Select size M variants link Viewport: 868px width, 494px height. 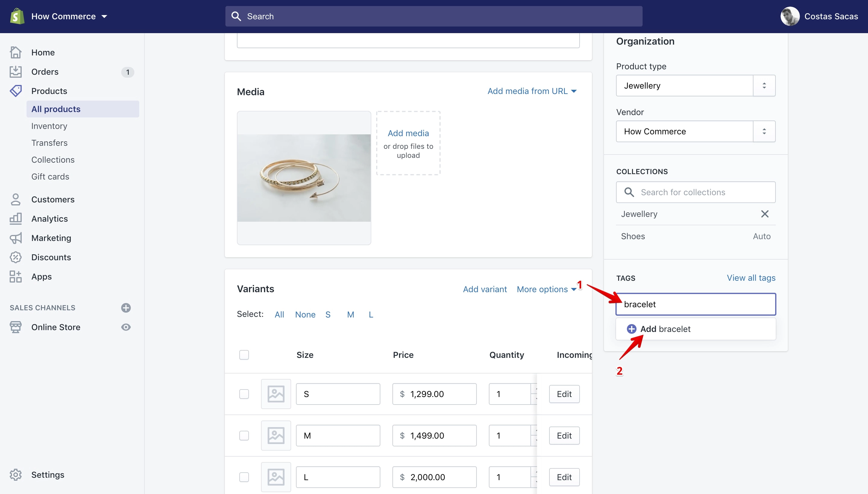point(351,314)
